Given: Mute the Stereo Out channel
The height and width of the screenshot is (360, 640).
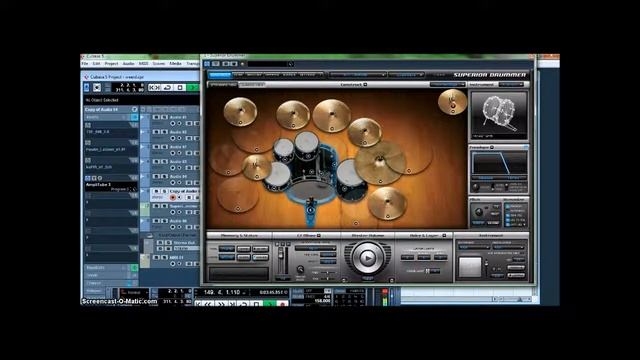Looking at the screenshot, I should [x=160, y=242].
